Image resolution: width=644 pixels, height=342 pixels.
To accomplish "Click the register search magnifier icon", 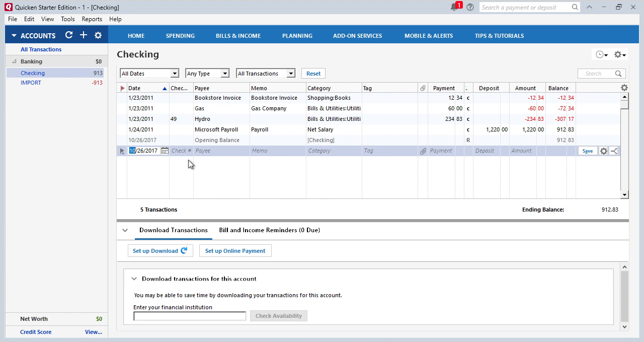I will tap(618, 74).
